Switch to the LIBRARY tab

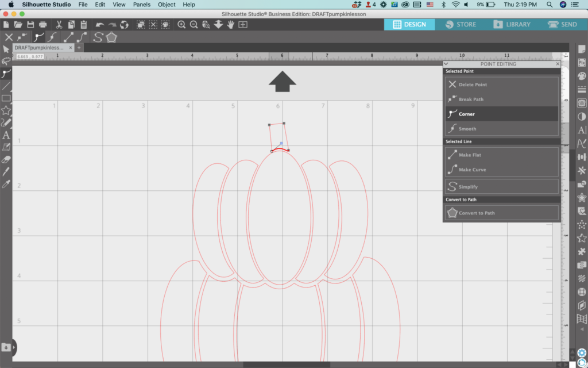[x=512, y=24]
